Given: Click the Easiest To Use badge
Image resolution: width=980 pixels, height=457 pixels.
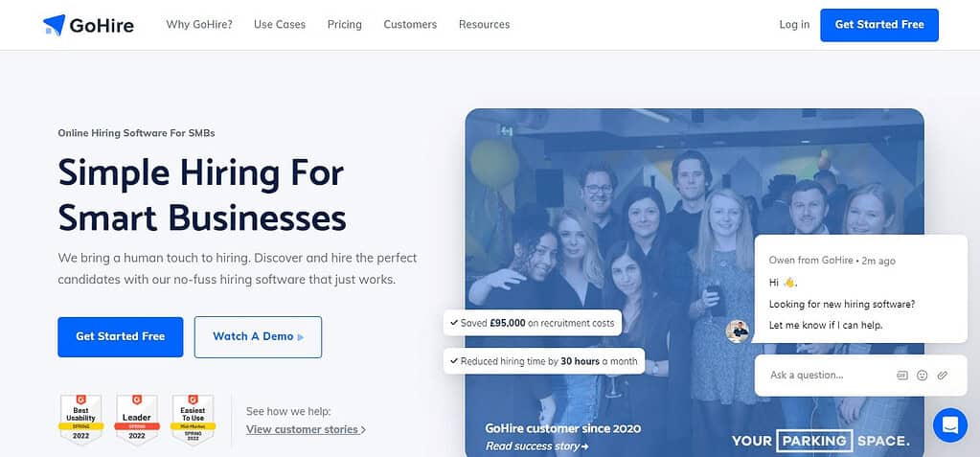Looking at the screenshot, I should tap(194, 420).
